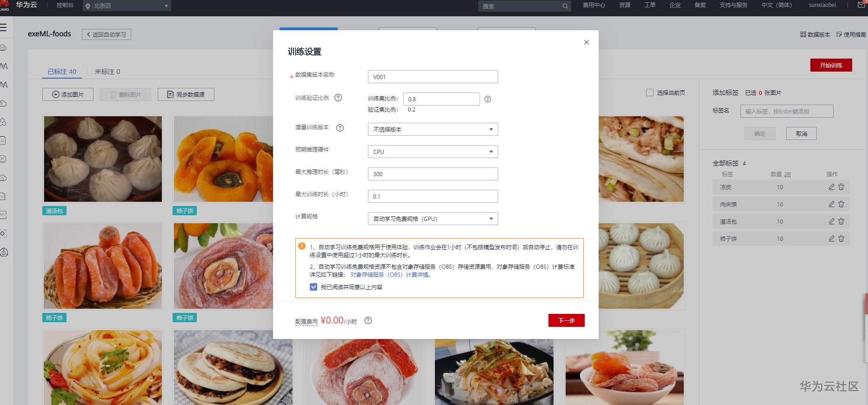Screen dimensions: 868x405
Task: Select the noodle dish photo with tomato slices
Action: coord(103,368)
